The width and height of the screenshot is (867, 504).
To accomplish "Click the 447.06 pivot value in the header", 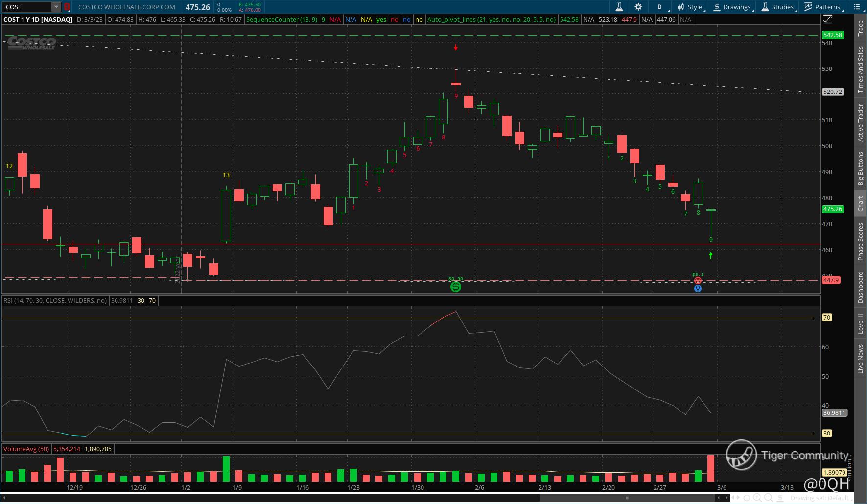I will click(666, 20).
